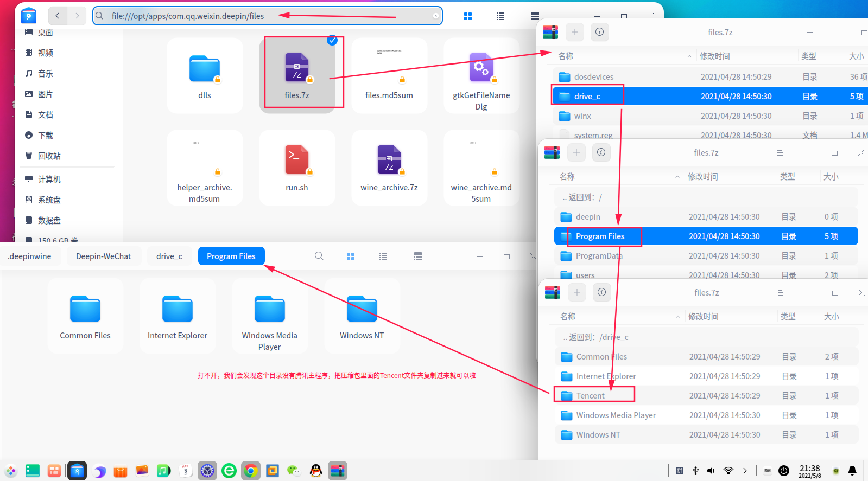Add files button in middle archive window
868x481 pixels.
click(576, 152)
